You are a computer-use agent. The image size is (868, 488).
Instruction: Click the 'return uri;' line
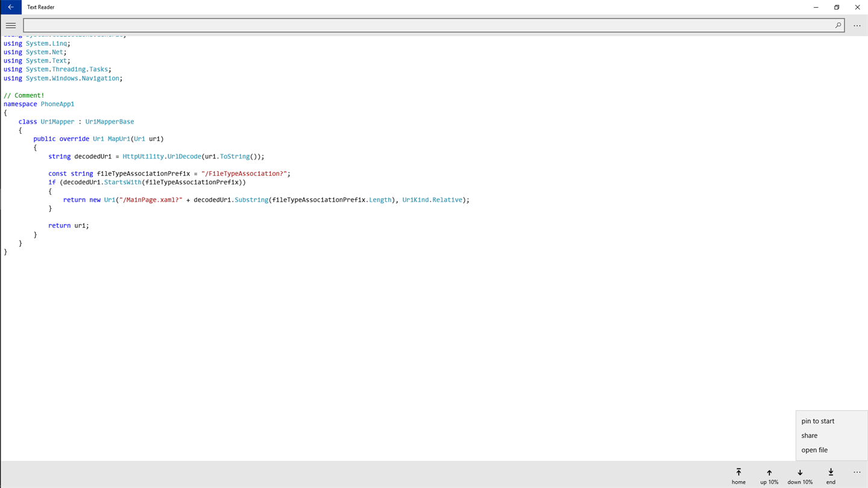click(x=69, y=226)
